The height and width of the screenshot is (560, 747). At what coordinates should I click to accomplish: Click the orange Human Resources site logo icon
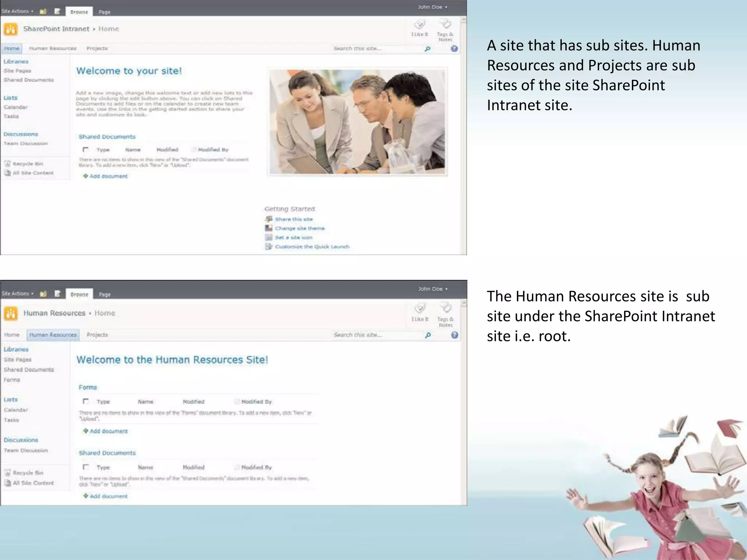coord(11,314)
